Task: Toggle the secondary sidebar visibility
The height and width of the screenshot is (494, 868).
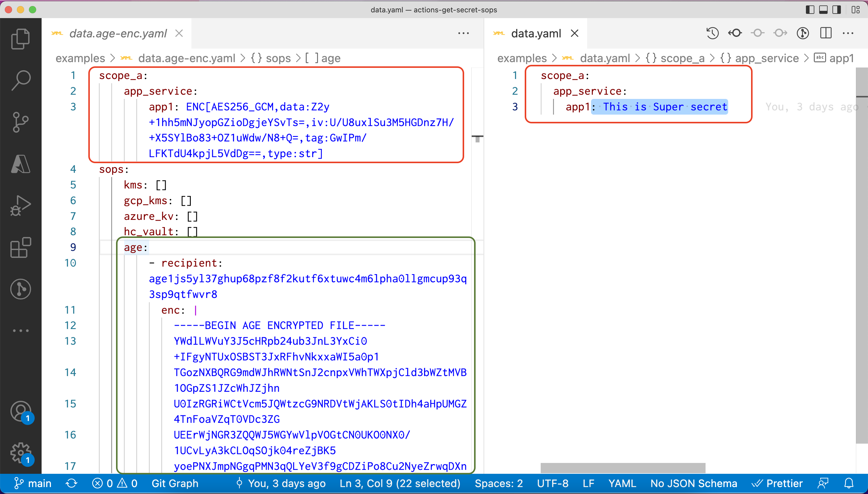Action: (836, 10)
